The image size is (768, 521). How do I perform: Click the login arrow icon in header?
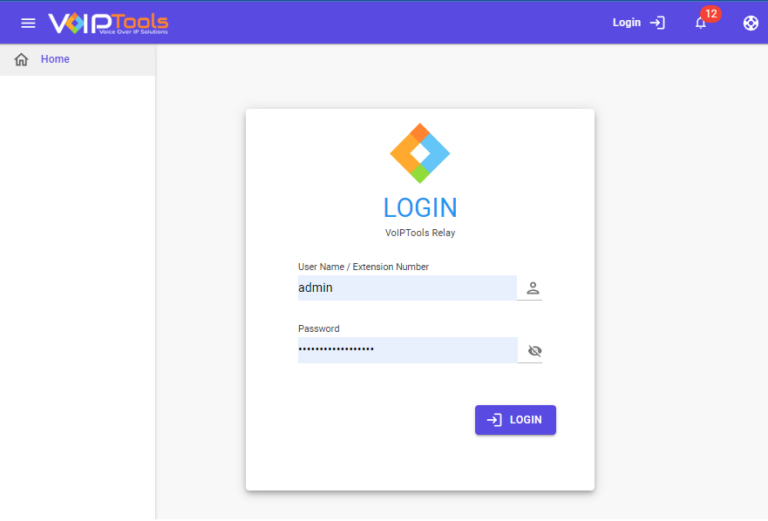click(x=657, y=23)
